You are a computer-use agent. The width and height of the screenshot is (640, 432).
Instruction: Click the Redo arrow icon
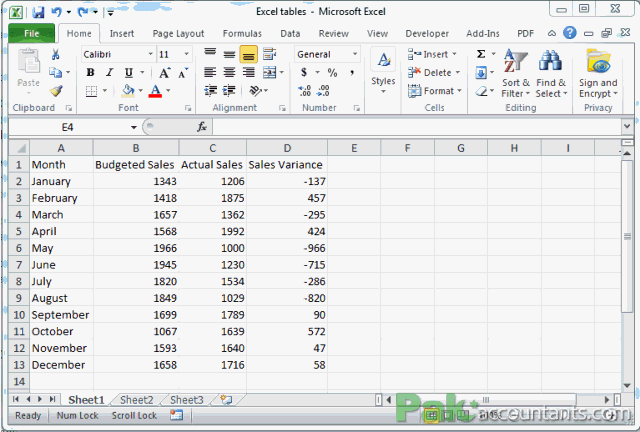(83, 12)
